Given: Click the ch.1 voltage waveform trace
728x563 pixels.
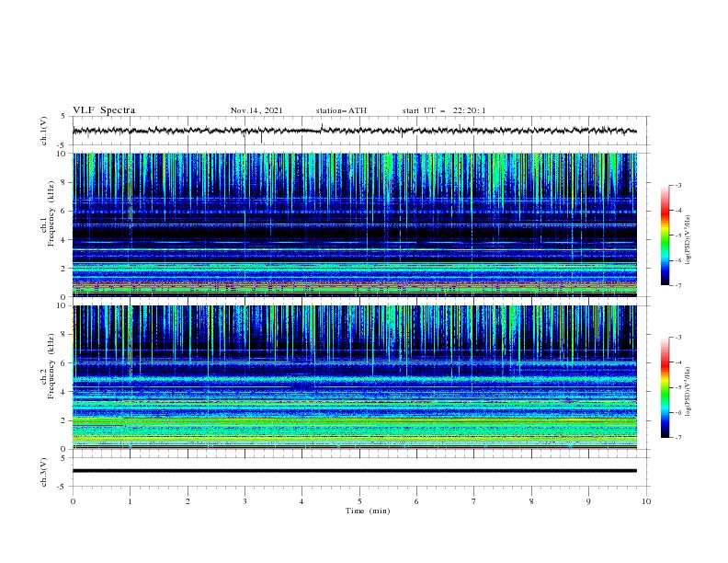Looking at the screenshot, I should tap(355, 131).
